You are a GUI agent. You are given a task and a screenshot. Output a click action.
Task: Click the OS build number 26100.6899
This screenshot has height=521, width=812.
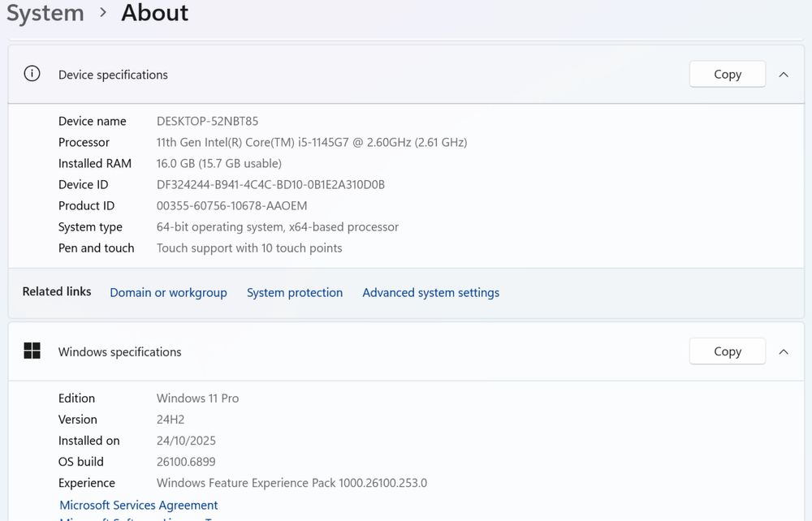point(186,462)
